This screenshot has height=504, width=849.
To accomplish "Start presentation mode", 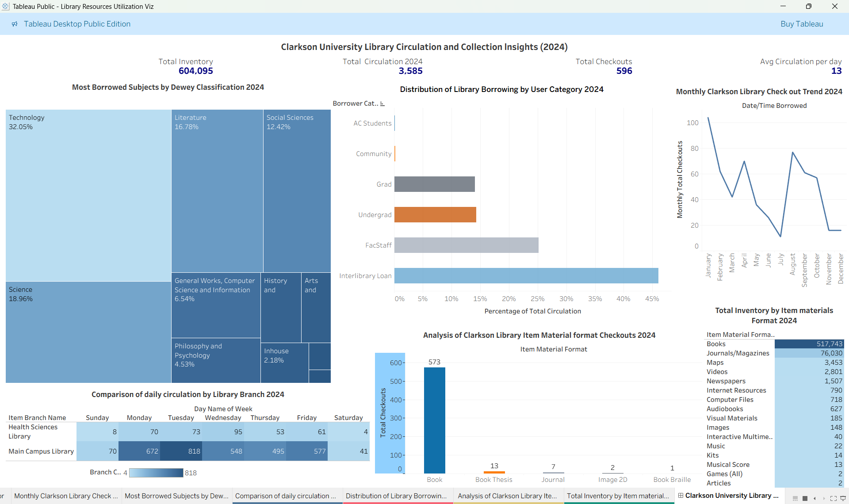I will coord(843,498).
